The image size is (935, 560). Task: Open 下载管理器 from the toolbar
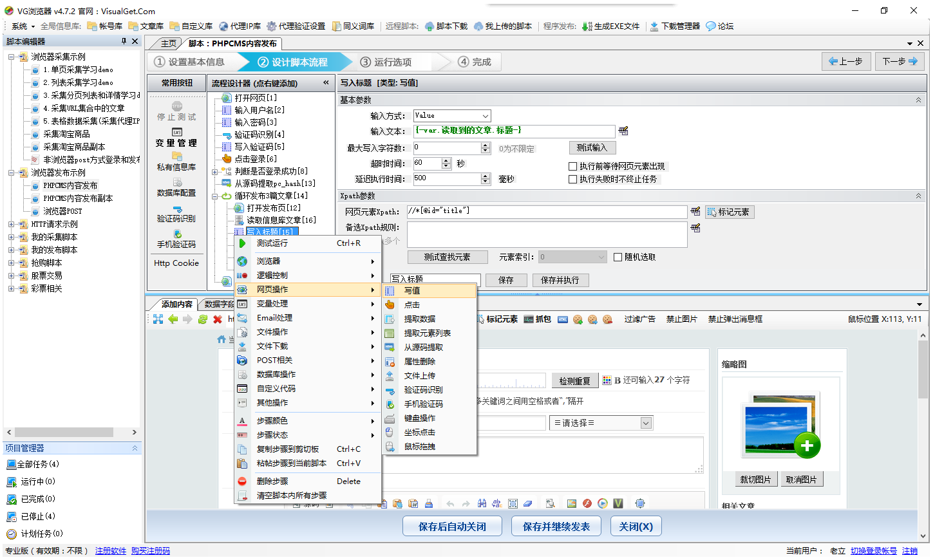(675, 26)
